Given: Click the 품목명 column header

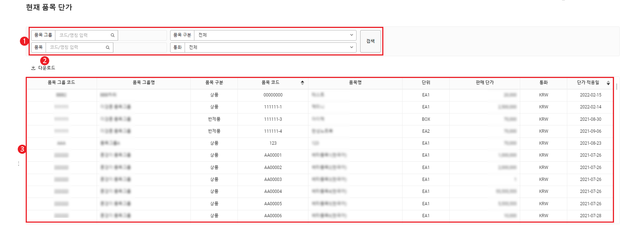Looking at the screenshot, I should point(355,83).
